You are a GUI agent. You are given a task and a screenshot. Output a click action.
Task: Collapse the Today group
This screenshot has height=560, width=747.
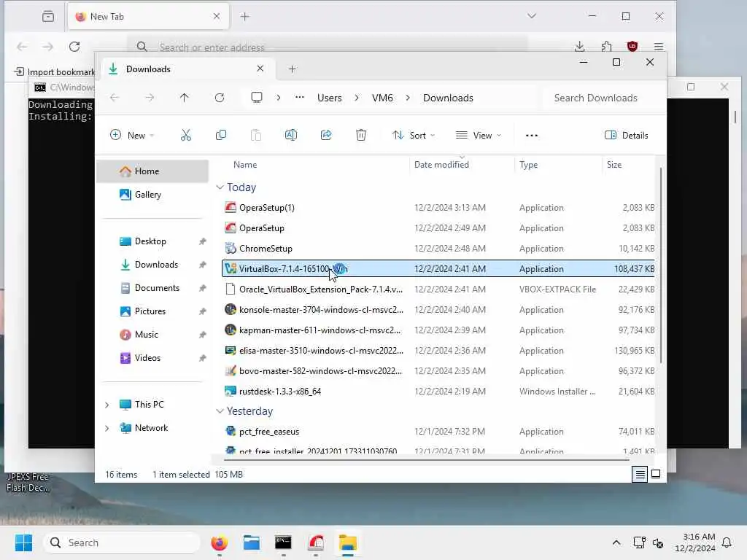coord(220,187)
